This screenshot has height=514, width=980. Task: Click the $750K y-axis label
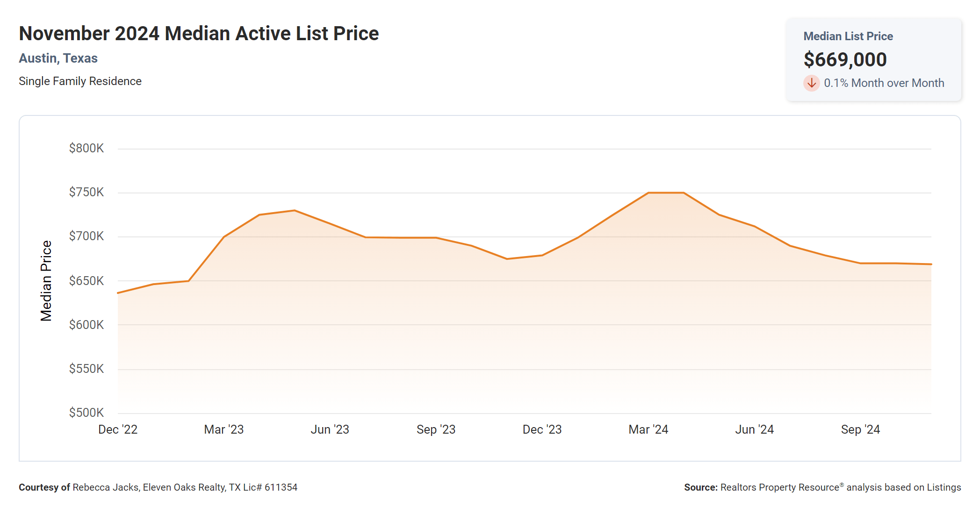pyautogui.click(x=86, y=192)
